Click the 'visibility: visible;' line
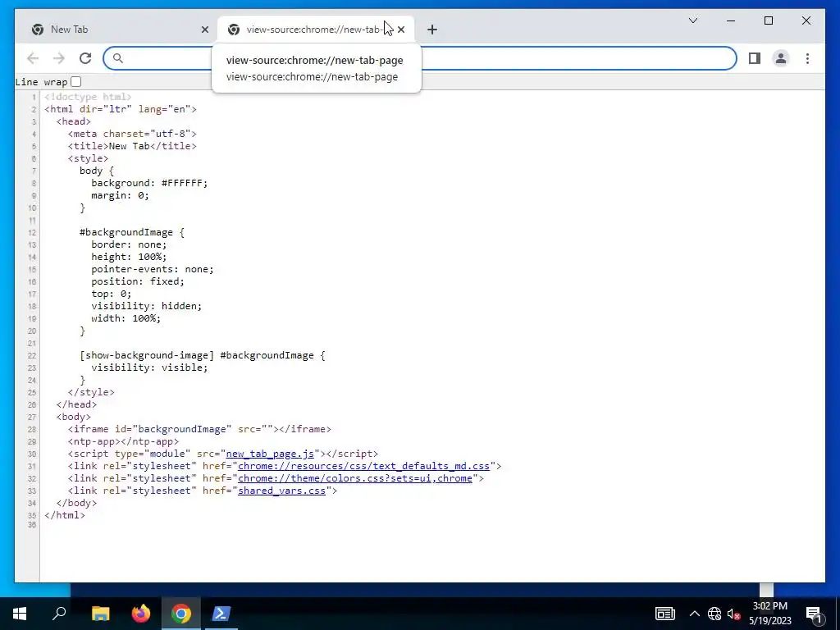 (149, 368)
